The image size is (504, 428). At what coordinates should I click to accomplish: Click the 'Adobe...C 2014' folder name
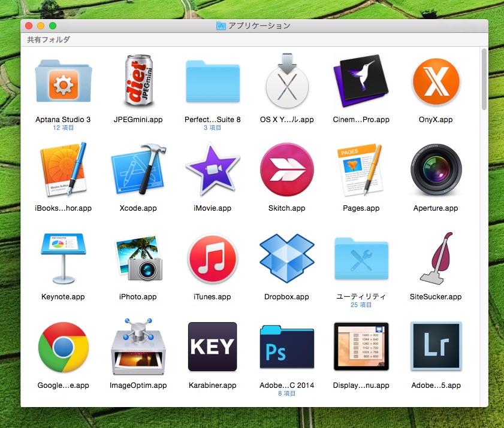point(287,385)
